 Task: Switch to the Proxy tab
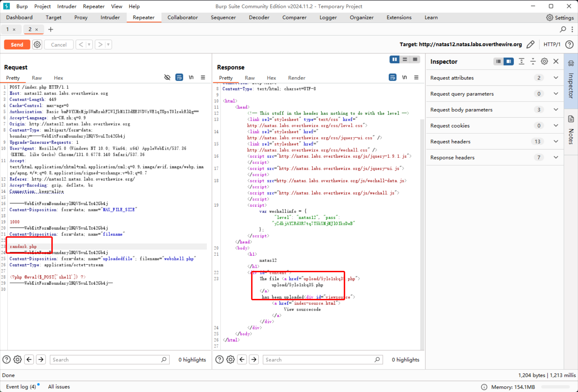[81, 17]
